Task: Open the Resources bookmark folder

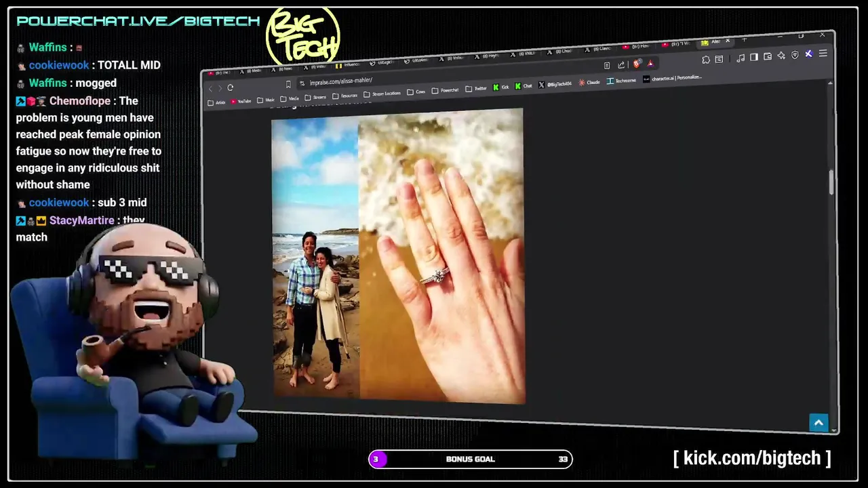Action: 345,96
